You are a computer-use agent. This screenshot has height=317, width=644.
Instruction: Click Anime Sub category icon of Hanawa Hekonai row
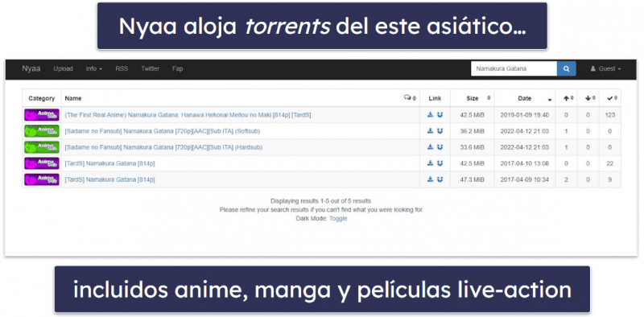click(x=42, y=115)
